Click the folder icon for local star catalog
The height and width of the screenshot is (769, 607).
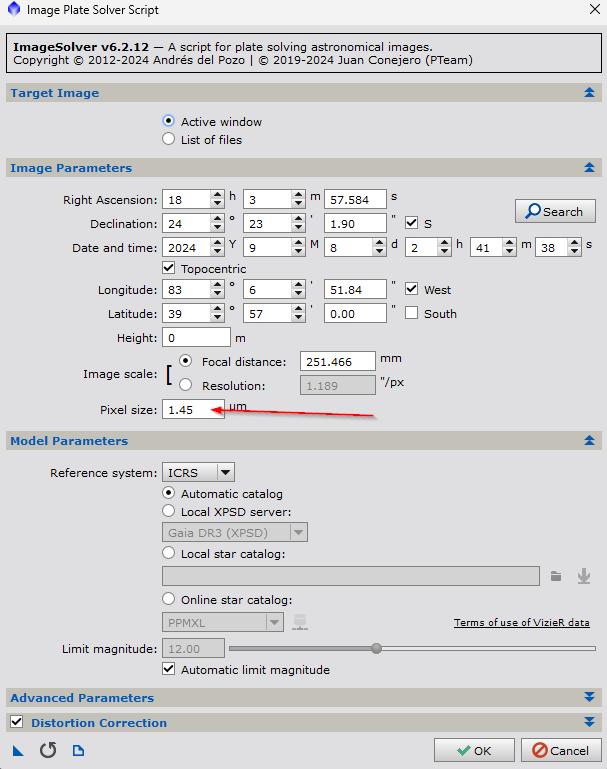tap(557, 576)
